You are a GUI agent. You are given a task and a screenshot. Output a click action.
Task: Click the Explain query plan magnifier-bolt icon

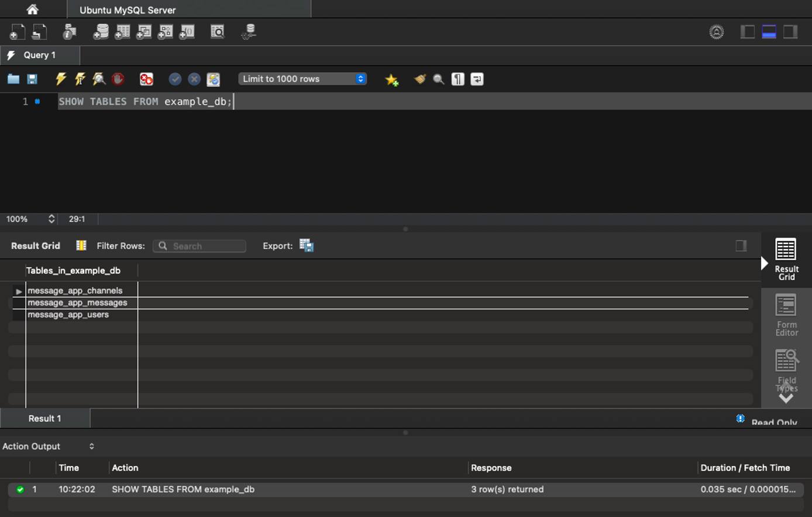coord(99,79)
